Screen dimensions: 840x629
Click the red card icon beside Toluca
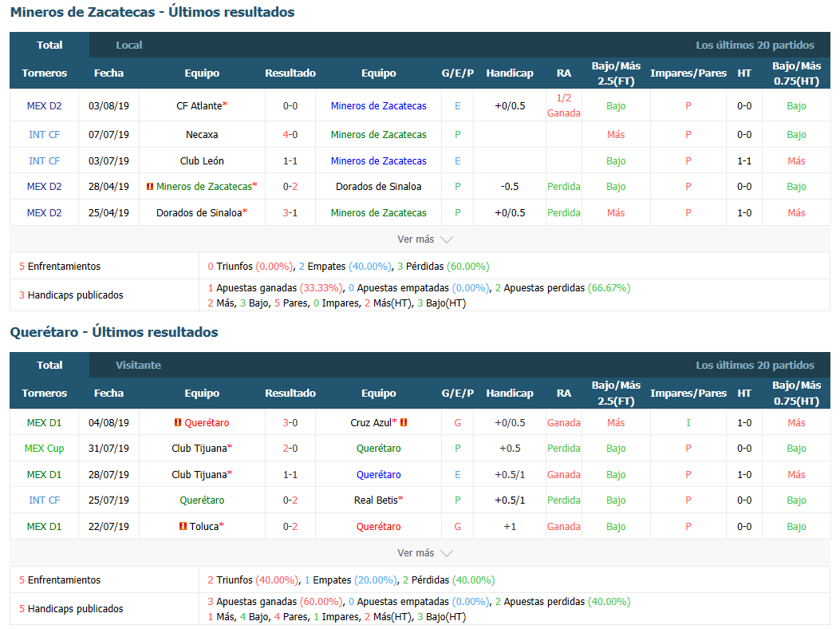click(183, 527)
